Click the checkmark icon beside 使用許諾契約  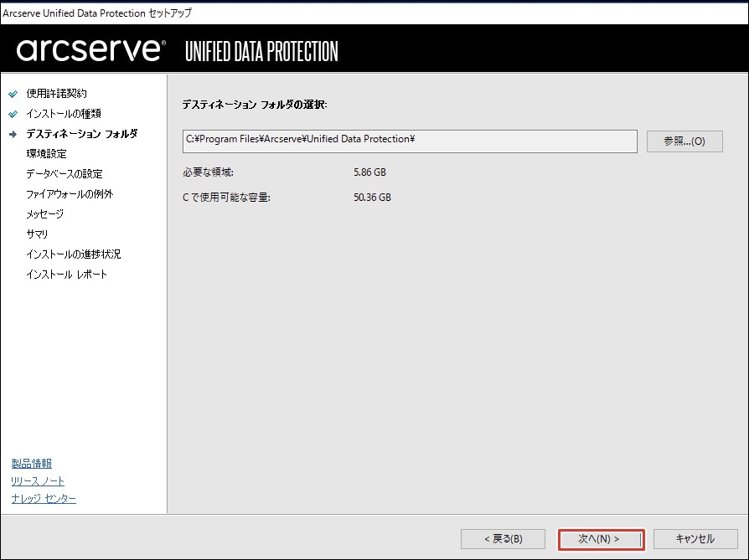[x=13, y=94]
